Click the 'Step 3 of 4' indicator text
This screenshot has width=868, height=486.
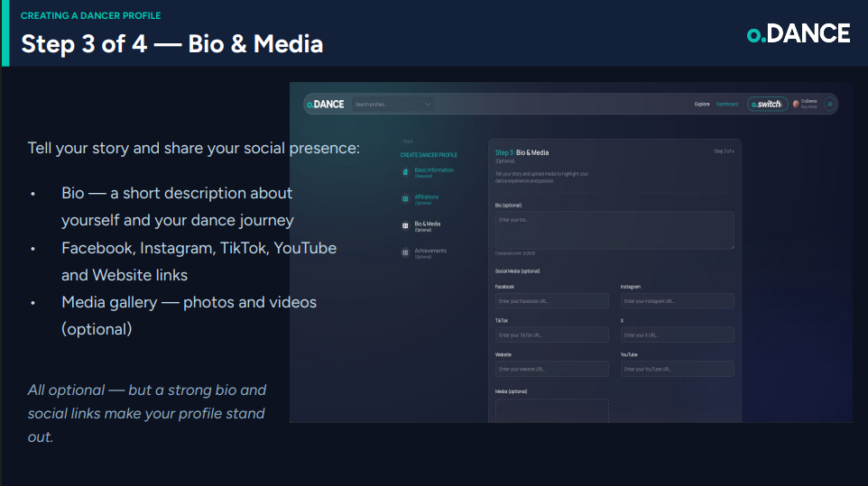tap(724, 151)
